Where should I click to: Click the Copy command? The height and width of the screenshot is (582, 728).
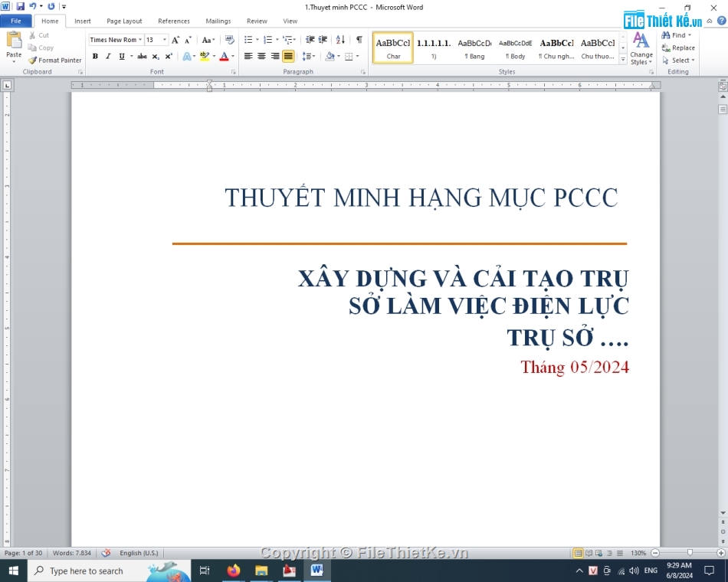coord(41,47)
